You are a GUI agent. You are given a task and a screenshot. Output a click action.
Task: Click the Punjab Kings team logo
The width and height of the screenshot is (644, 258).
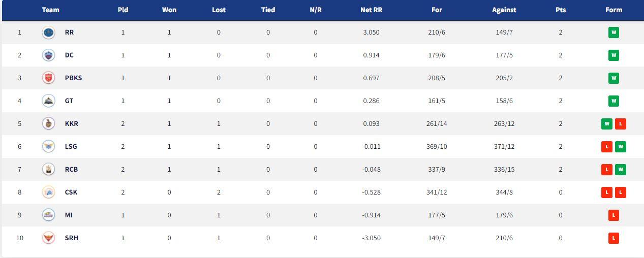(48, 78)
